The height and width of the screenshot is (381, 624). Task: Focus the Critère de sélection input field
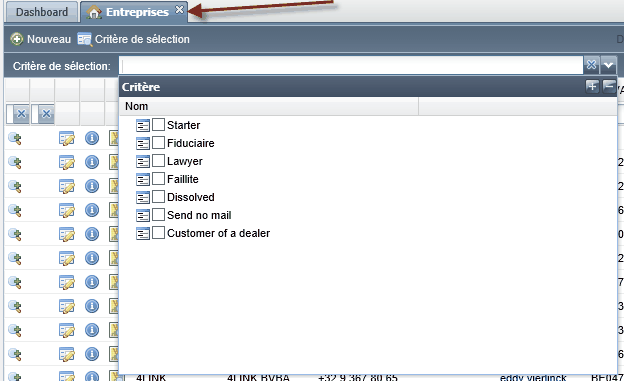(351, 65)
